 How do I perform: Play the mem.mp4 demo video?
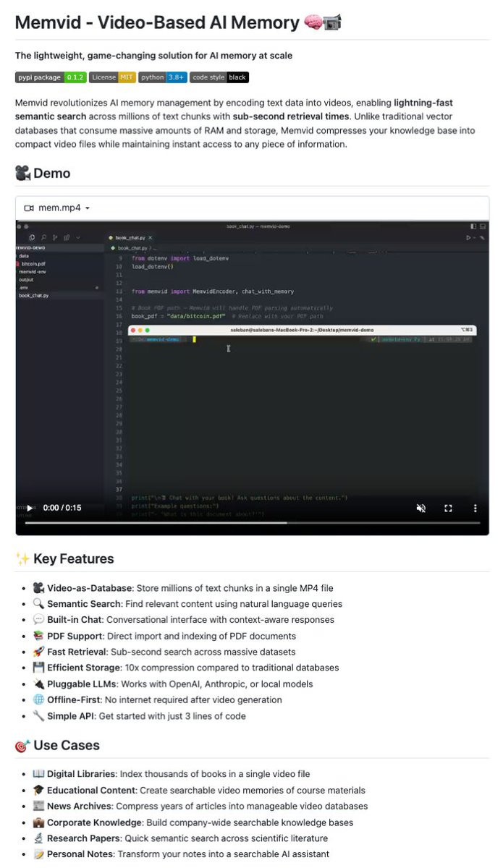tap(30, 508)
